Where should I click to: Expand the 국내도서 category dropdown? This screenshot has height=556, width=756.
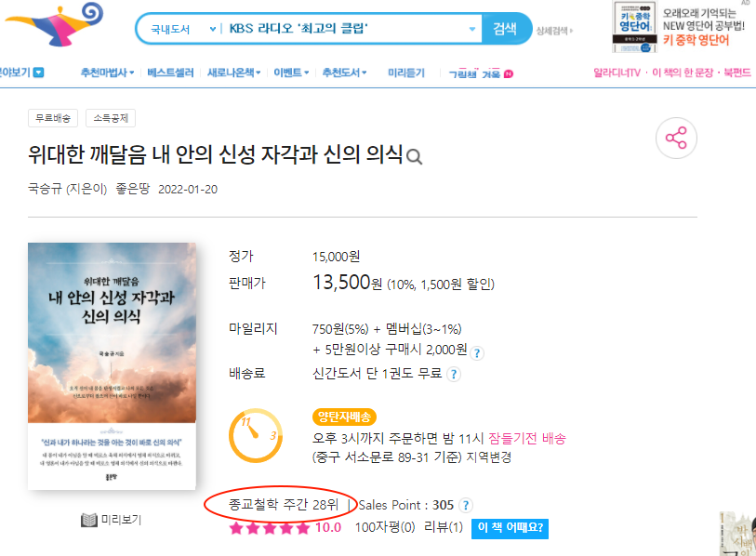[x=183, y=30]
